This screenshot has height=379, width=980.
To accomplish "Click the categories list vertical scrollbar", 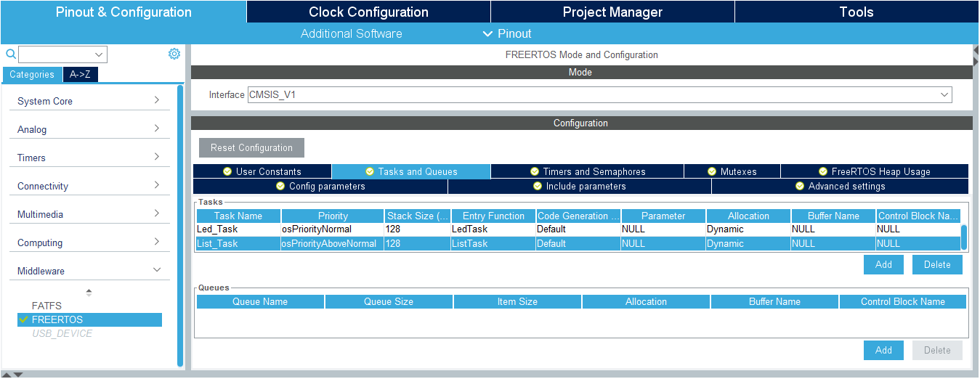I will tap(180, 226).
